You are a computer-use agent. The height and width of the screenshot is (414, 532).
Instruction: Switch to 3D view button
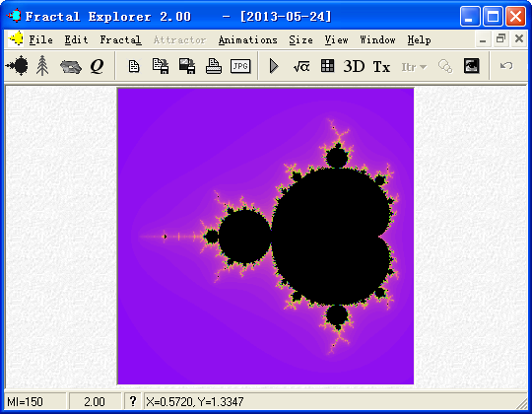(354, 66)
